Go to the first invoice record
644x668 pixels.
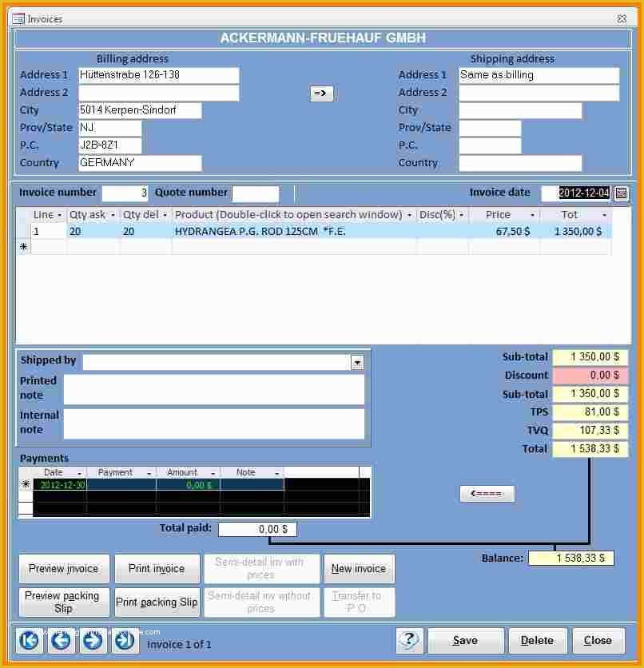tap(30, 640)
